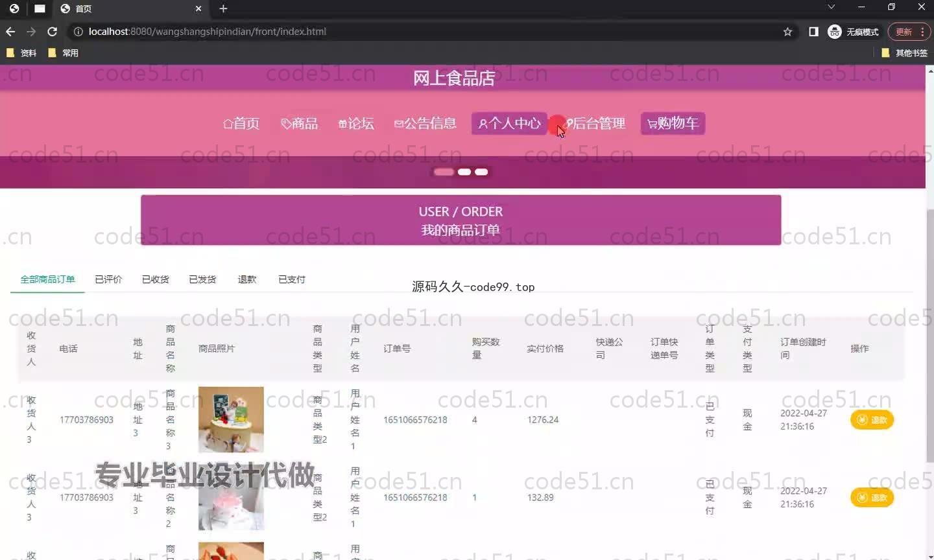
Task: Select the 已评价 orders tab
Action: (108, 279)
